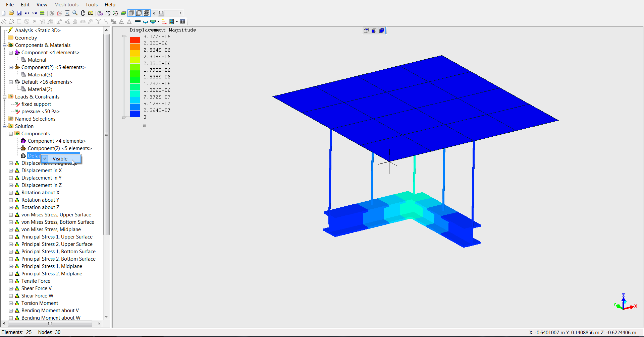644x337 pixels.
Task: Click the rotate view icon next to magnifier
Action: point(83,13)
